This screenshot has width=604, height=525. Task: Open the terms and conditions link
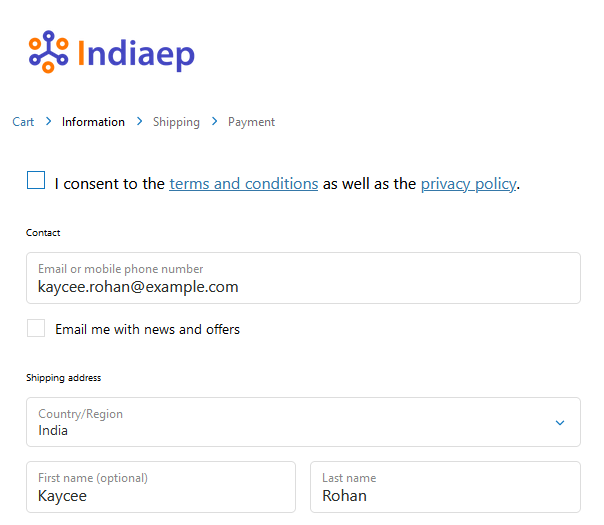coord(244,184)
